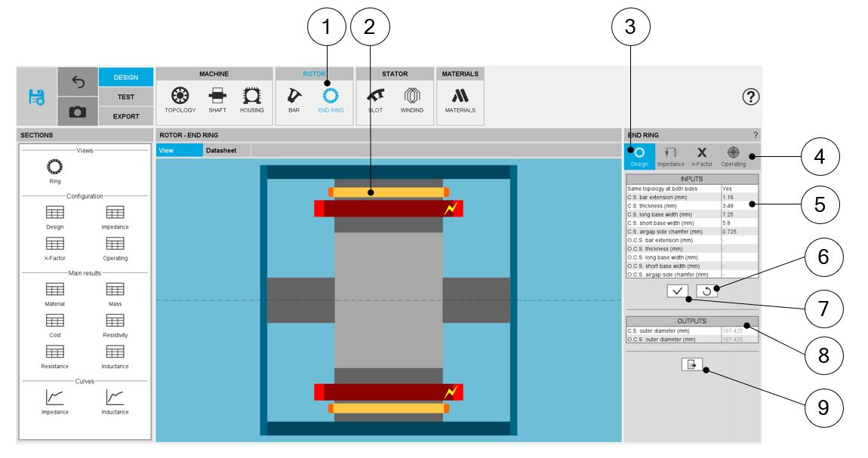Validate inputs with the checkmark button
Image resolution: width=868 pixels, height=458 pixels.
coord(677,290)
